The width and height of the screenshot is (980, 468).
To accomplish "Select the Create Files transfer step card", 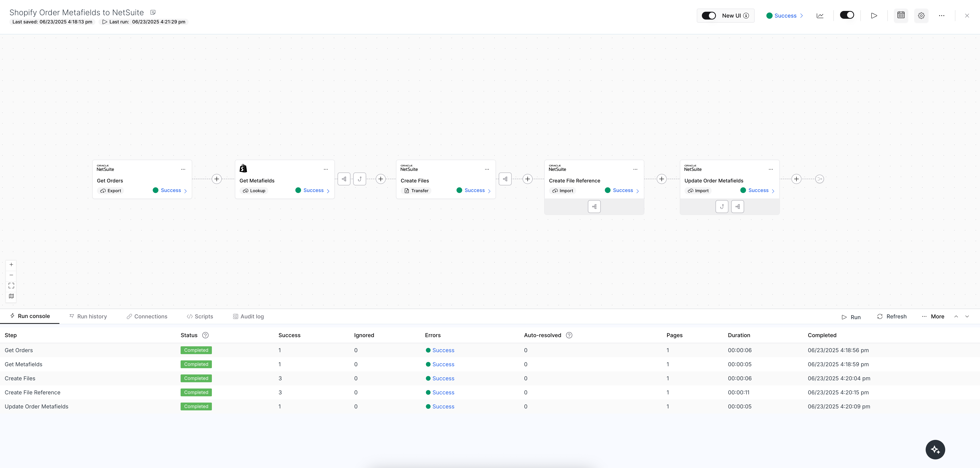I will point(445,180).
